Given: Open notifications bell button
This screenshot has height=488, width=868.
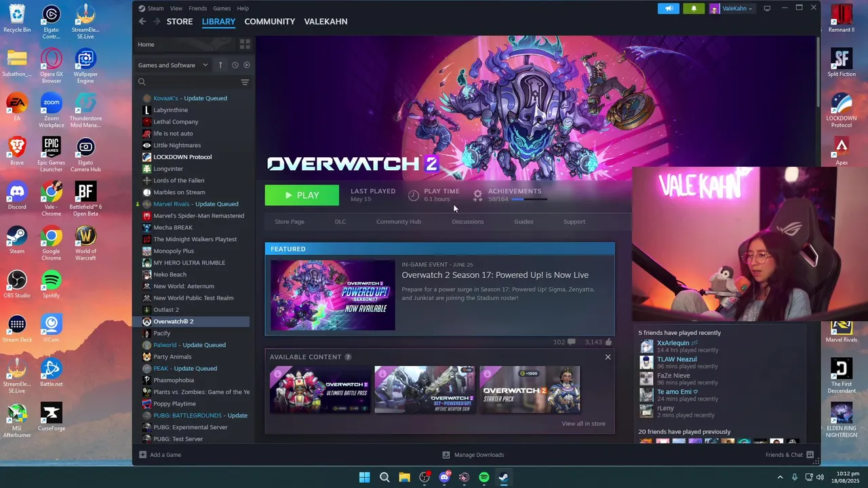Looking at the screenshot, I should [x=693, y=8].
